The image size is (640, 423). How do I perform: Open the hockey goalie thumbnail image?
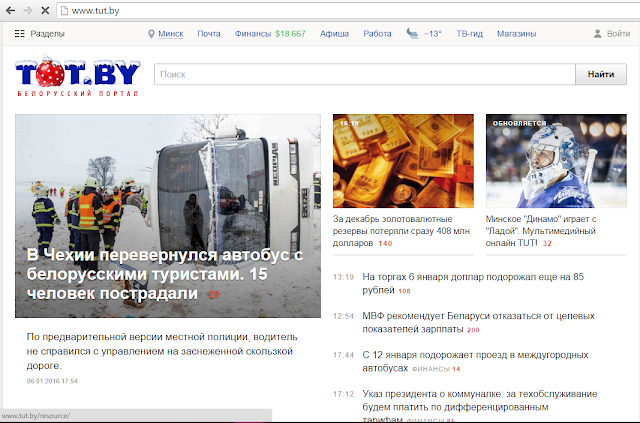[556, 161]
